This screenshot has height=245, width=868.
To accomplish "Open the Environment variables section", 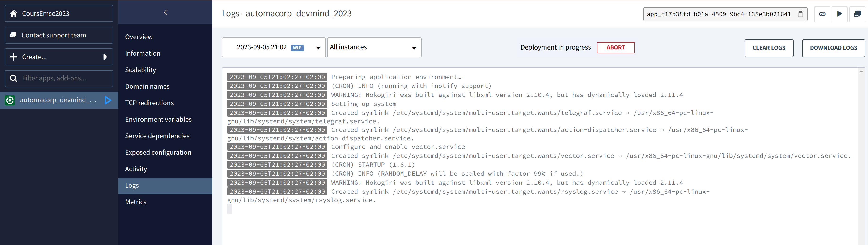I will pyautogui.click(x=158, y=120).
